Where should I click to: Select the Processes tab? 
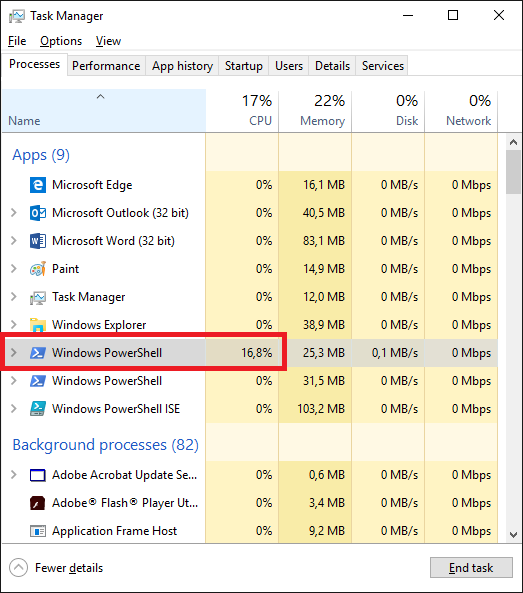tap(34, 64)
